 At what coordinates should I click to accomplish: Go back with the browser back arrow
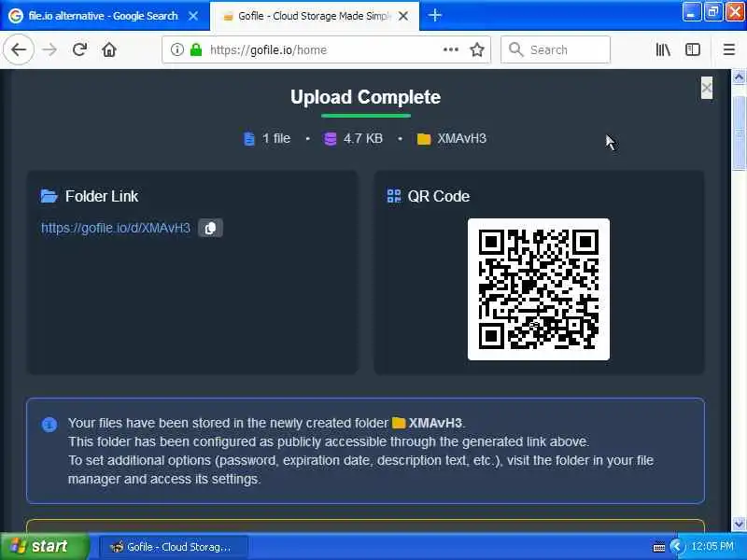(x=19, y=49)
